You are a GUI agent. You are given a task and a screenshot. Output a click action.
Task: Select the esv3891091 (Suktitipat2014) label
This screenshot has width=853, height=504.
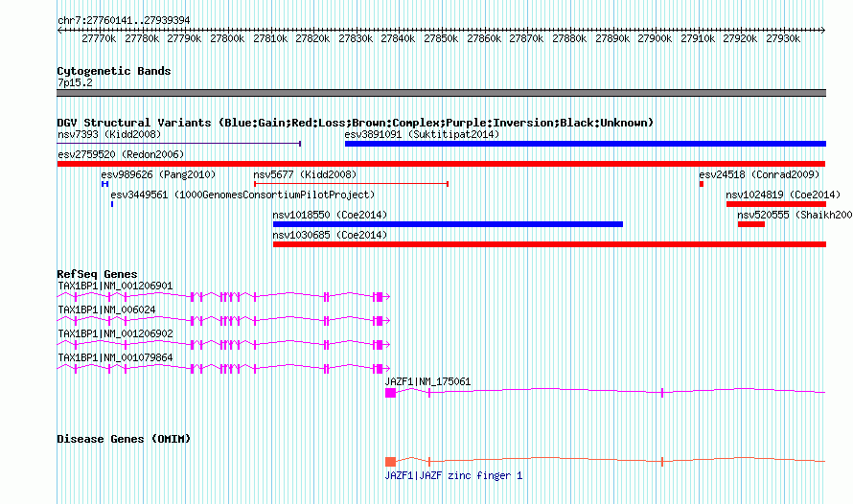click(422, 135)
